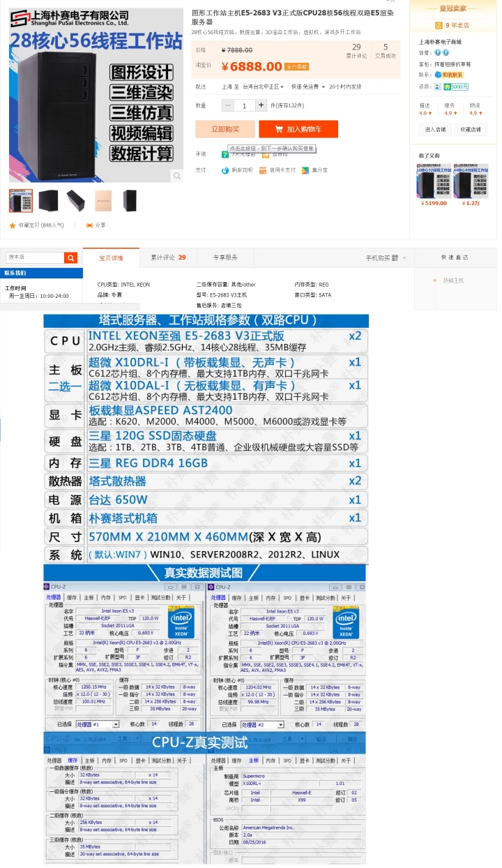The width and height of the screenshot is (502, 868).
Task: Select the third thumbnail showing angled case
Action: click(x=76, y=201)
